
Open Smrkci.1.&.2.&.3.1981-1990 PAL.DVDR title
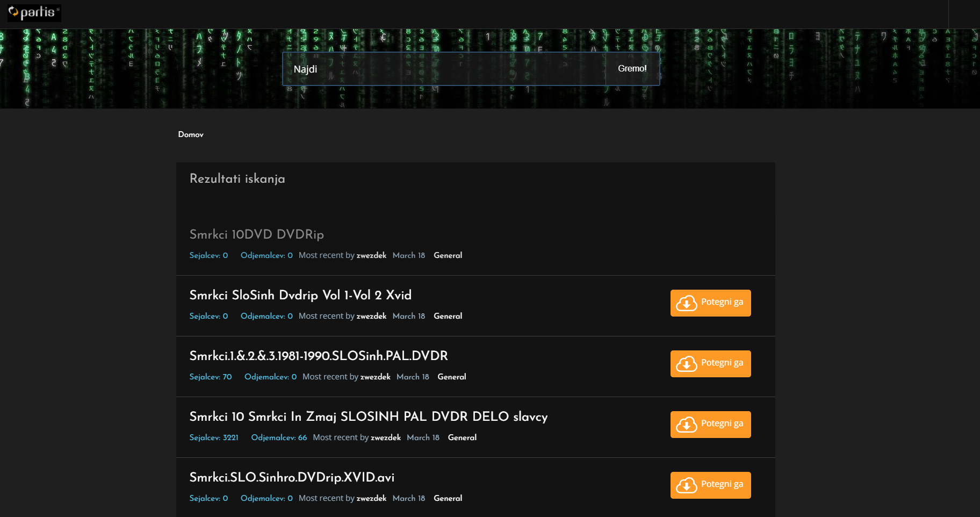tap(318, 356)
